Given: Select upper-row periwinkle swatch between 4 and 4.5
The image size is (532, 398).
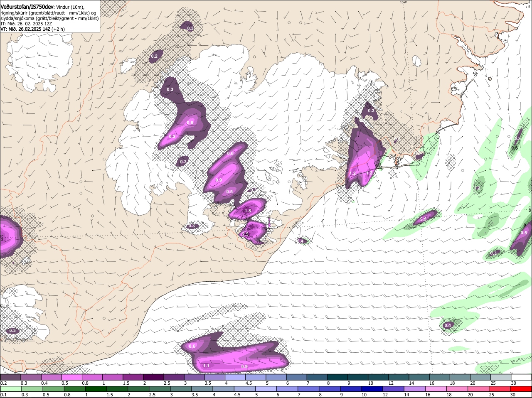Looking at the screenshot, I should tap(234, 377).
